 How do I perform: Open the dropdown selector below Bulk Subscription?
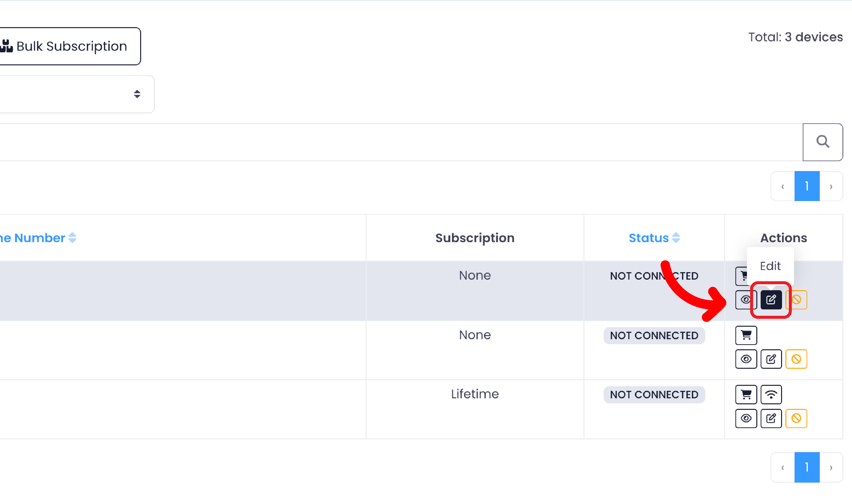click(75, 94)
